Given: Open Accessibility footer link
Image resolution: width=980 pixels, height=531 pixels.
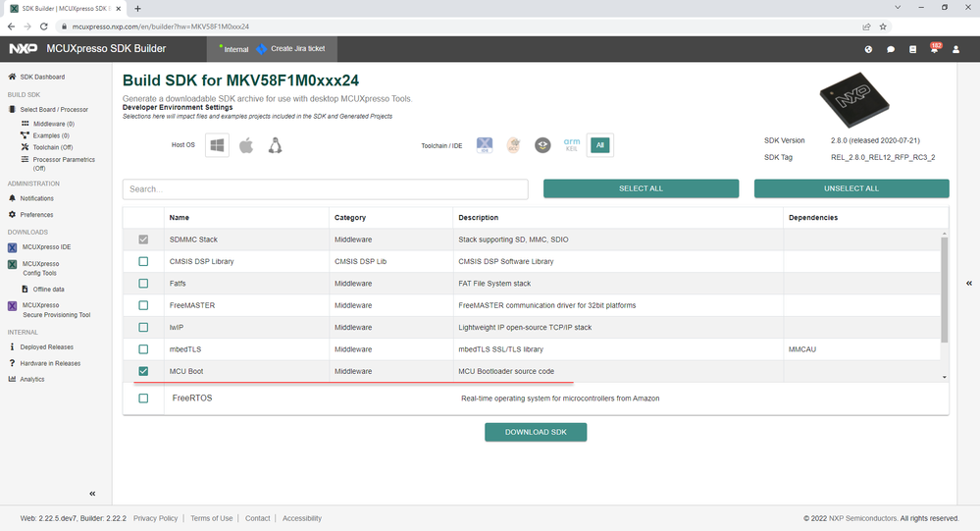Looking at the screenshot, I should pyautogui.click(x=302, y=518).
